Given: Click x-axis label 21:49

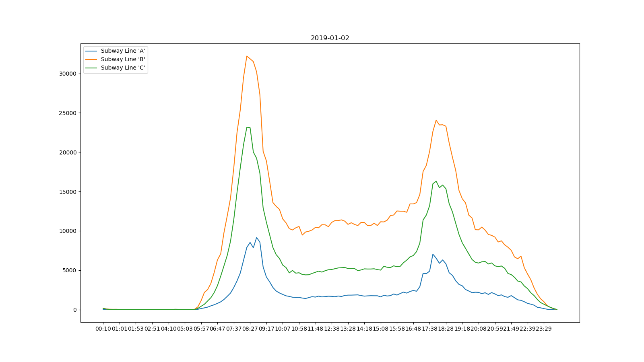Looking at the screenshot, I should pyautogui.click(x=511, y=329).
